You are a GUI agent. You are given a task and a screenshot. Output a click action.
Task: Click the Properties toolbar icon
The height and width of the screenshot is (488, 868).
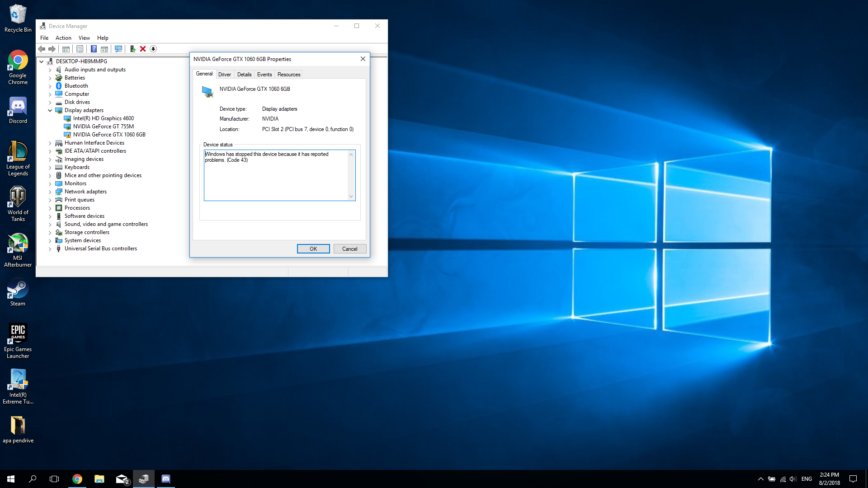[x=80, y=49]
